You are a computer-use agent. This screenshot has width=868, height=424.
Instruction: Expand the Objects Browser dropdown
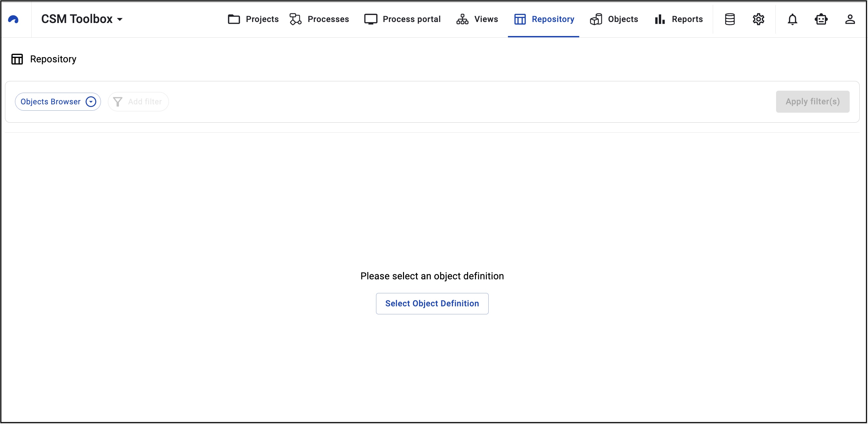58,102
